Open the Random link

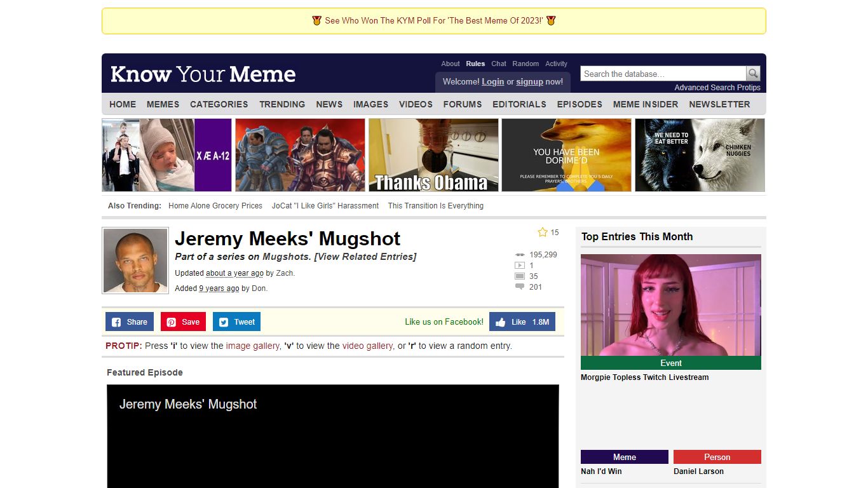(526, 64)
